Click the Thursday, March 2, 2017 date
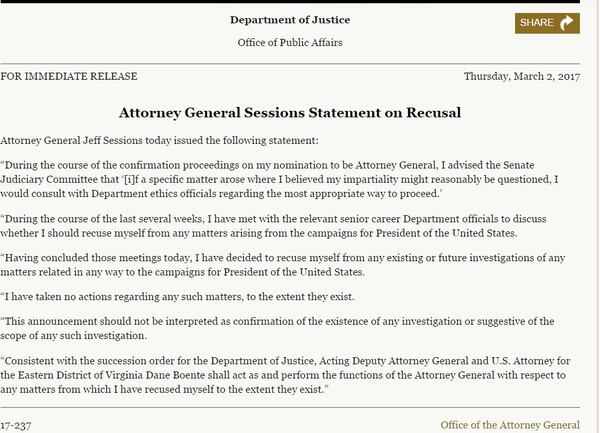Viewport: 600px width, 433px height. click(528, 77)
